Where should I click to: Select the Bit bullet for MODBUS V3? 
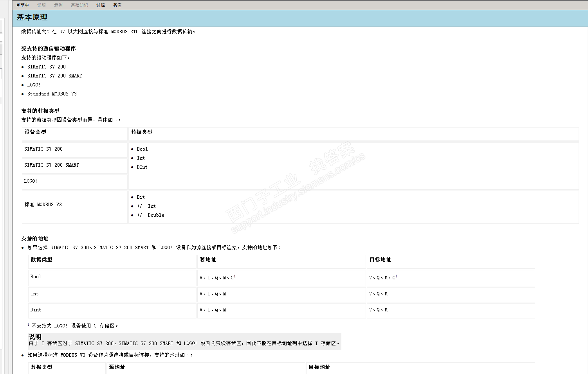coord(141,197)
